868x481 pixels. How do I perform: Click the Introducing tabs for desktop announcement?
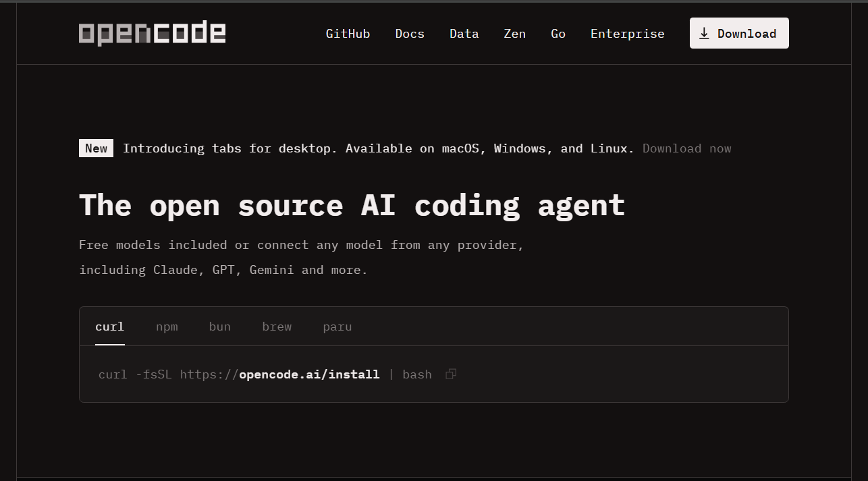(379, 148)
